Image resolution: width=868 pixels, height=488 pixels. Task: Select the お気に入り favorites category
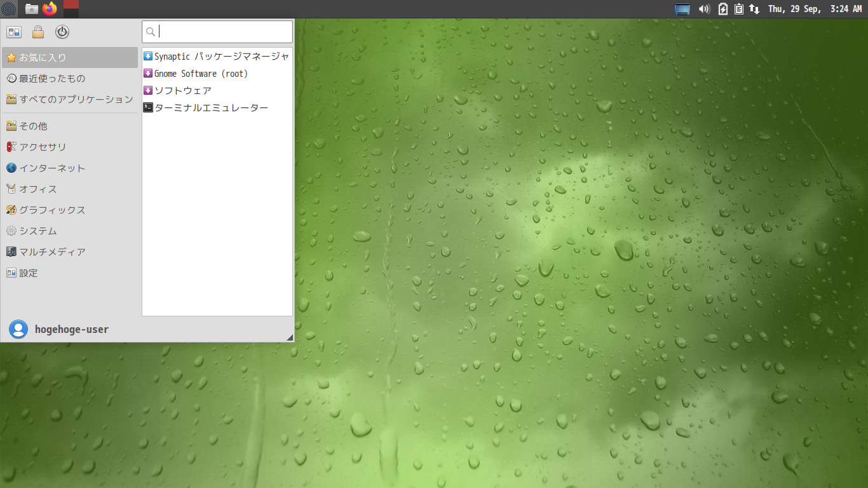tap(70, 57)
